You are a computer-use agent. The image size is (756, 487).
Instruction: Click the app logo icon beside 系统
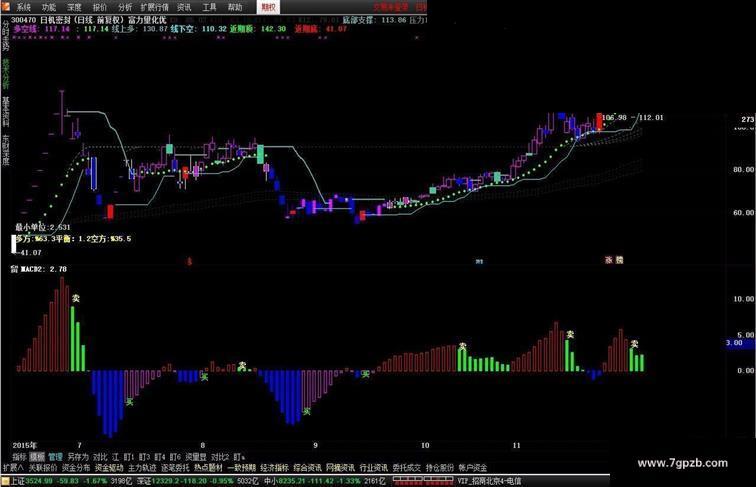point(5,6)
